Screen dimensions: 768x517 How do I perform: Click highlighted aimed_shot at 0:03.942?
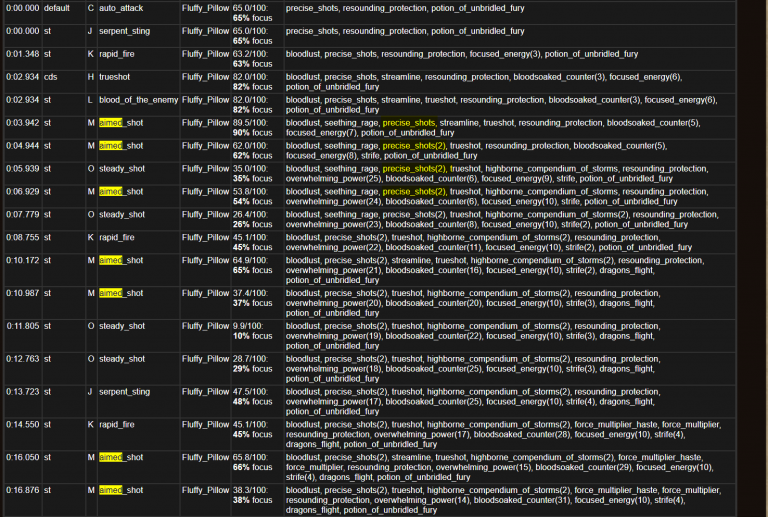(x=121, y=122)
